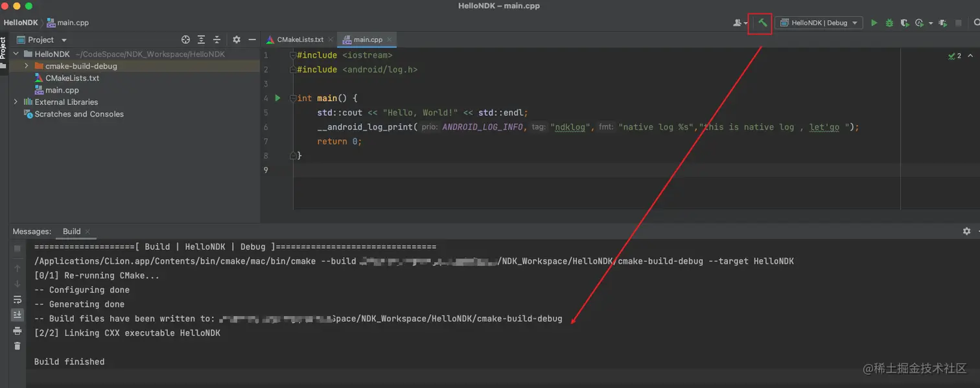Click the "ndklog" string in the code
Image resolution: width=980 pixels, height=388 pixels.
[x=571, y=127]
